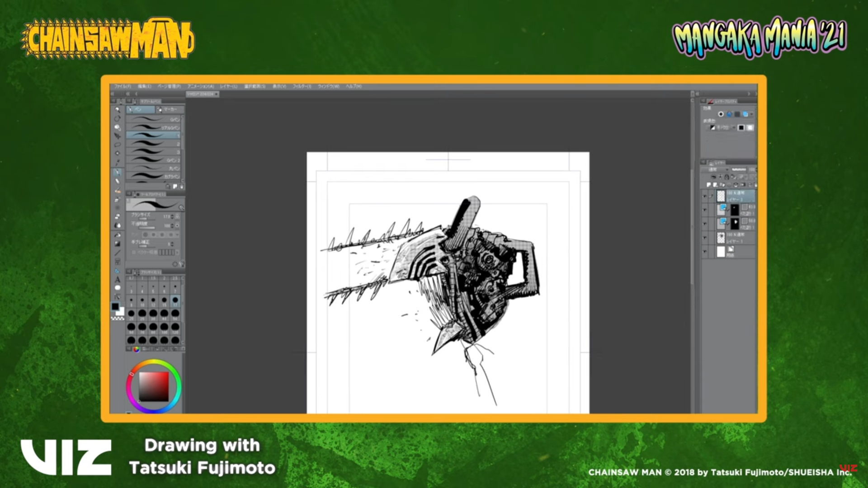Toggle visibility of the paper layer

pos(704,251)
